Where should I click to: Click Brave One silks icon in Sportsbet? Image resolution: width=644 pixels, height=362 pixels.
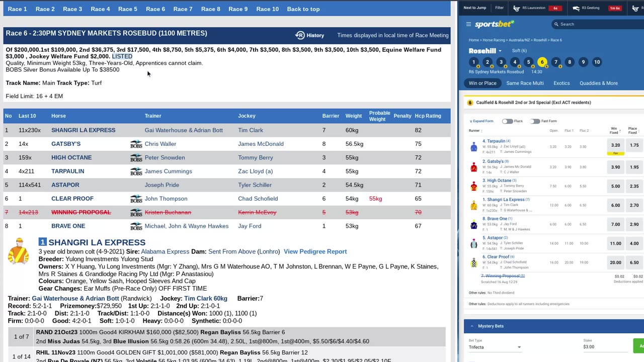pyautogui.click(x=473, y=224)
